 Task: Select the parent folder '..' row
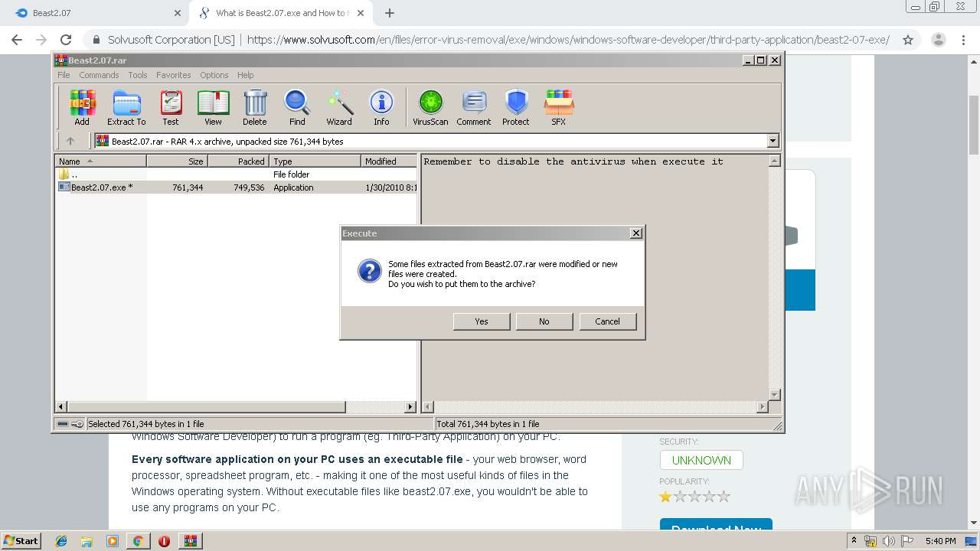pyautogui.click(x=236, y=174)
